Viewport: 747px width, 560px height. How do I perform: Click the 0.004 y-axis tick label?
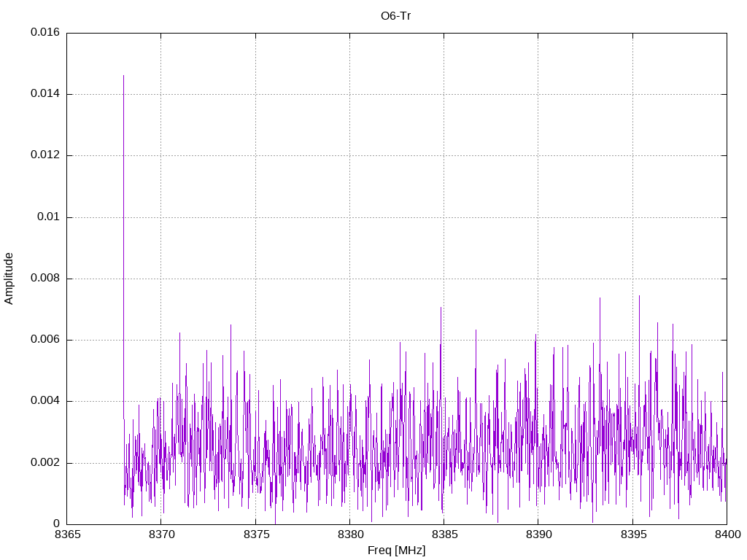click(44, 401)
